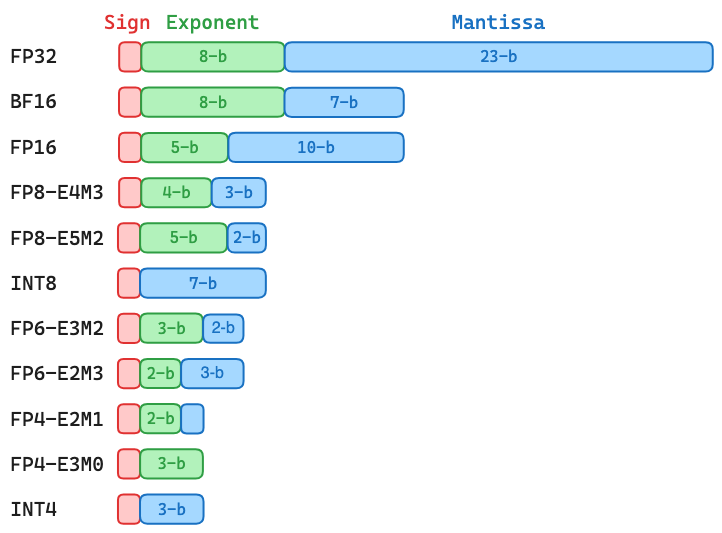The image size is (722, 533).
Task: Click the red Sign header label
Action: coord(127,23)
